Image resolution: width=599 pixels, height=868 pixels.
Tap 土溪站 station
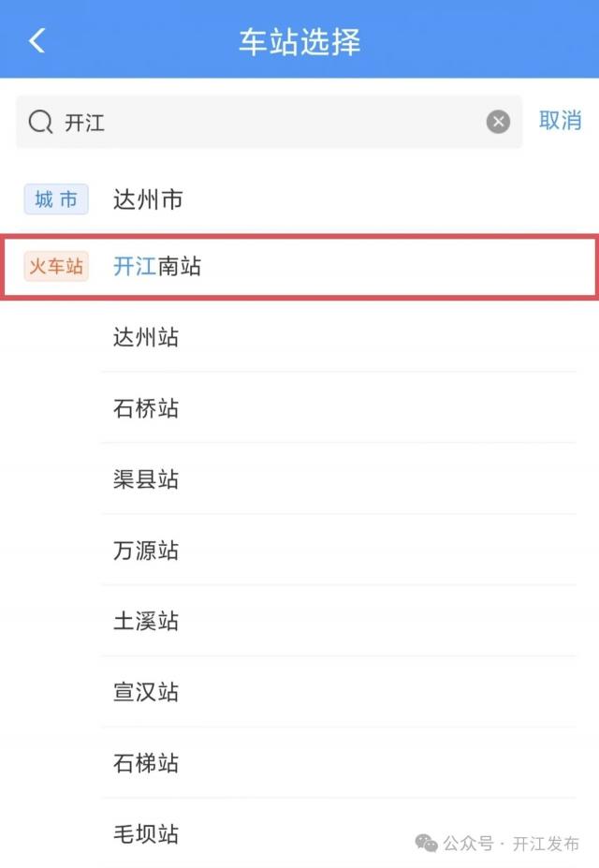(146, 622)
